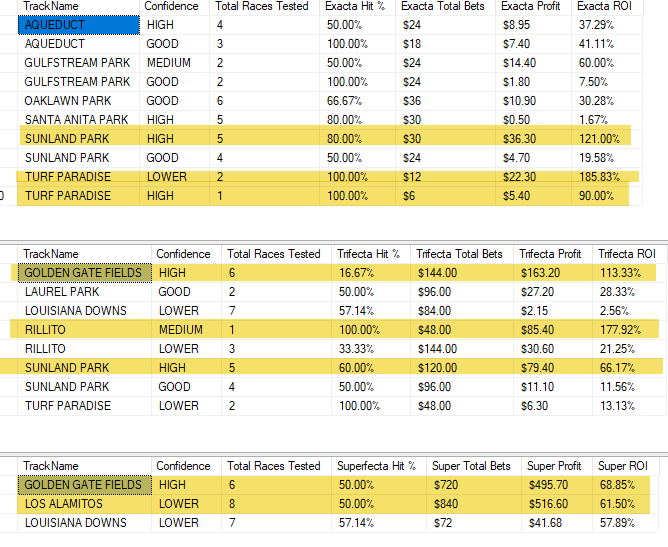Viewport: 668px width, 547px height.
Task: Click the Exacta ROI column header
Action: [607, 6]
